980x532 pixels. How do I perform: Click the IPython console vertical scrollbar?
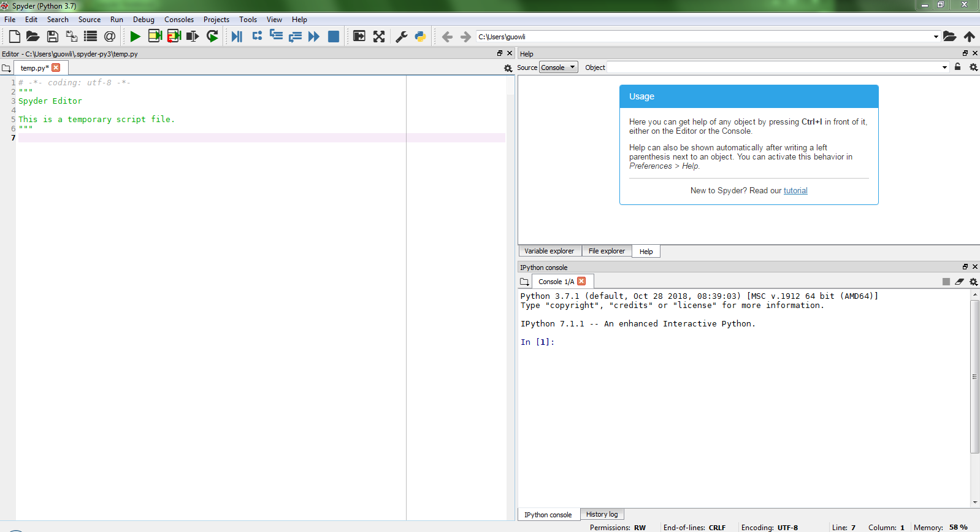[x=974, y=376]
